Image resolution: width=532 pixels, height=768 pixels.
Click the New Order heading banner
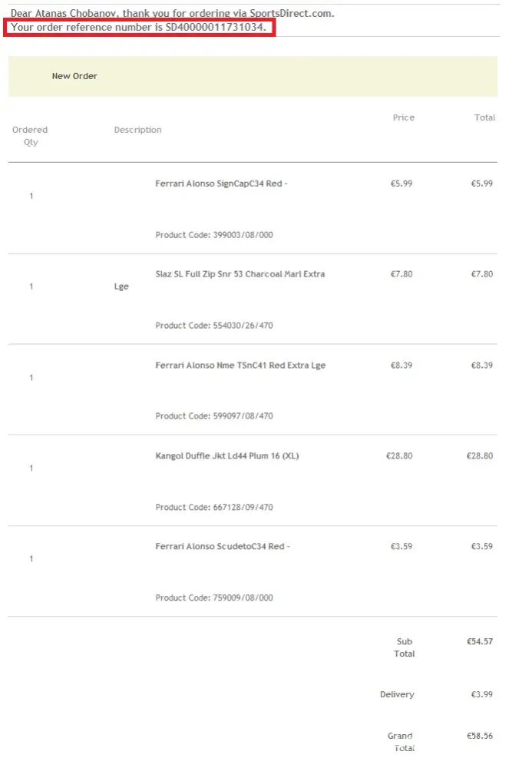coord(74,76)
